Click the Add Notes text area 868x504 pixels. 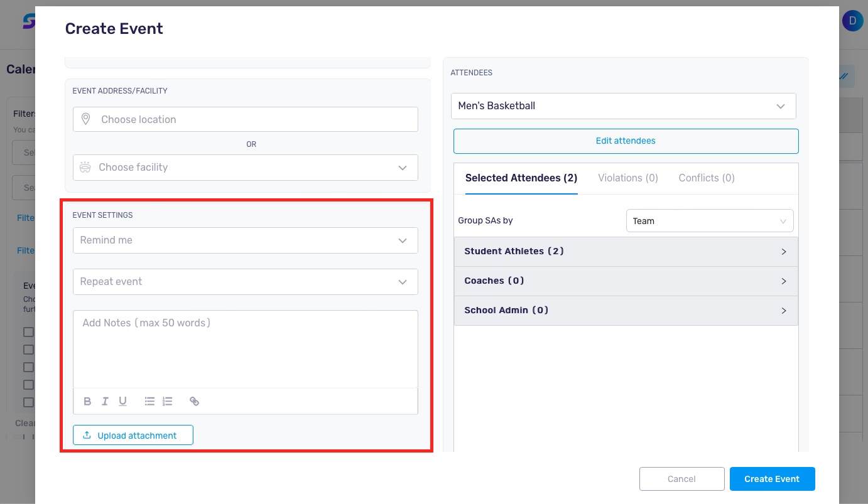(x=246, y=349)
